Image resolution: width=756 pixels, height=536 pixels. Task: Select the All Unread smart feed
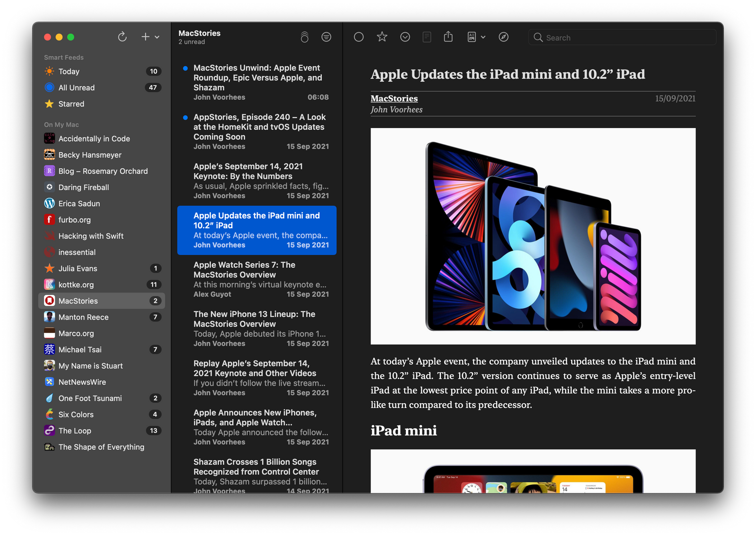tap(77, 88)
